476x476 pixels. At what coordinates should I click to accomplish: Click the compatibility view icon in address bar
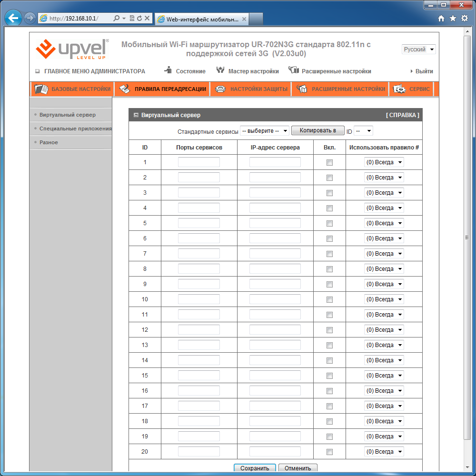pos(132,18)
